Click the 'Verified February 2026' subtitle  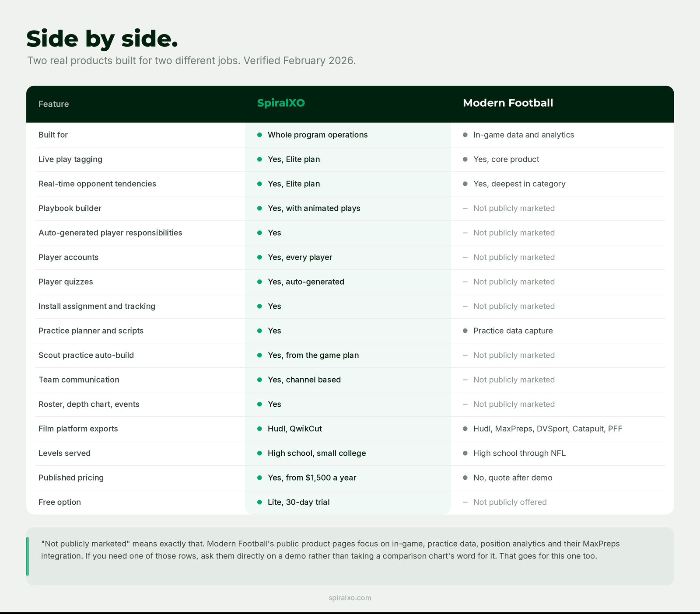coord(299,60)
